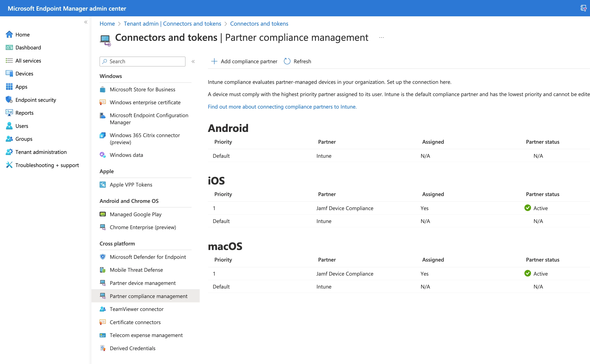Click the Apple VPP Tokens icon
The height and width of the screenshot is (364, 590).
tap(103, 185)
